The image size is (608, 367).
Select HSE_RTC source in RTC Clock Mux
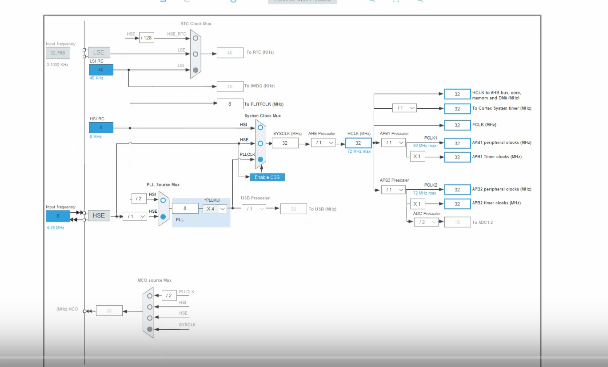tap(195, 38)
